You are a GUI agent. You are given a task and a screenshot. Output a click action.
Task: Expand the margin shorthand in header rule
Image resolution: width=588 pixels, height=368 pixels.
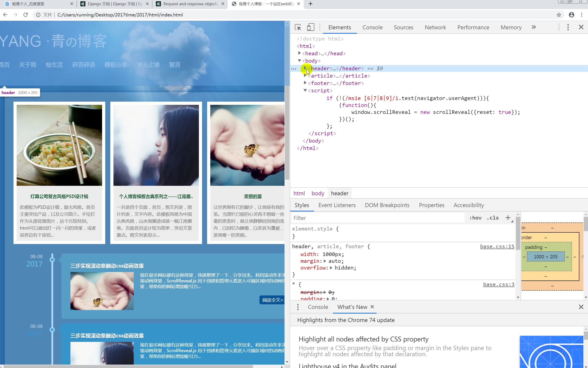point(325,261)
